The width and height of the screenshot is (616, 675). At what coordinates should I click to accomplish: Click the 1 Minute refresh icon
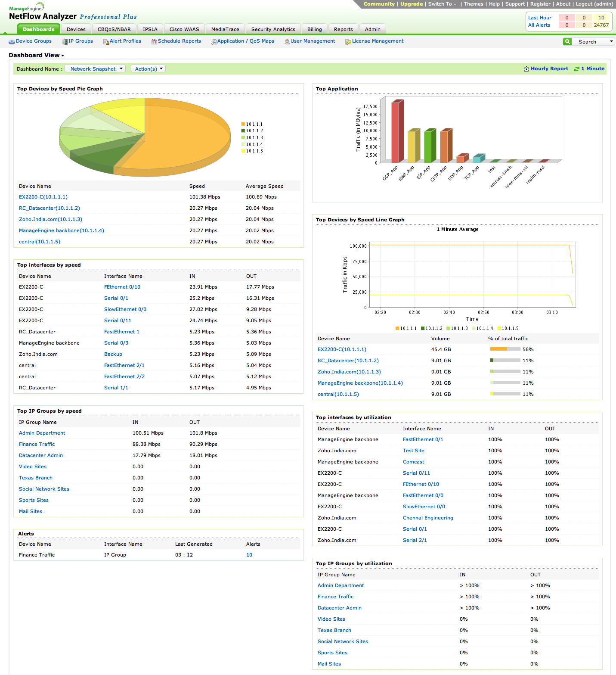click(x=577, y=69)
